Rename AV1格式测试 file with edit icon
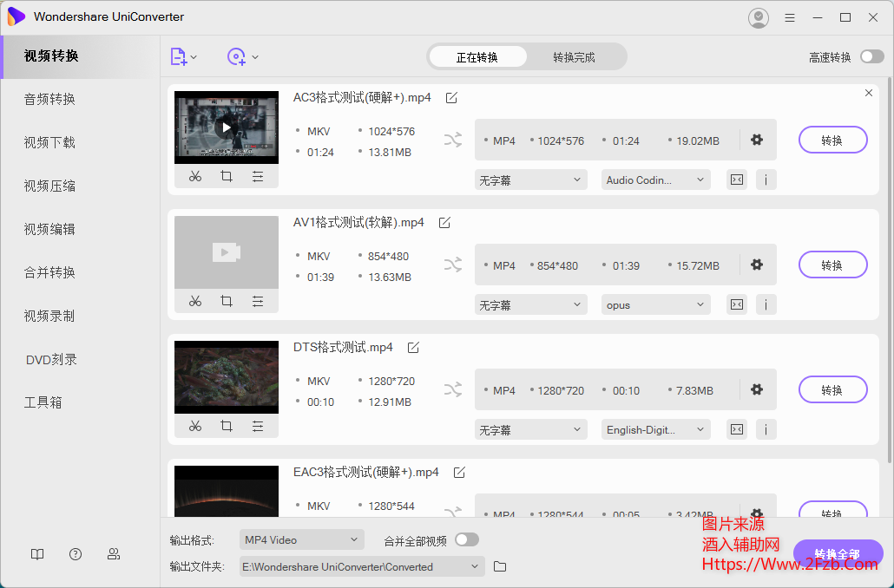Image resolution: width=894 pixels, height=588 pixels. pos(444,223)
